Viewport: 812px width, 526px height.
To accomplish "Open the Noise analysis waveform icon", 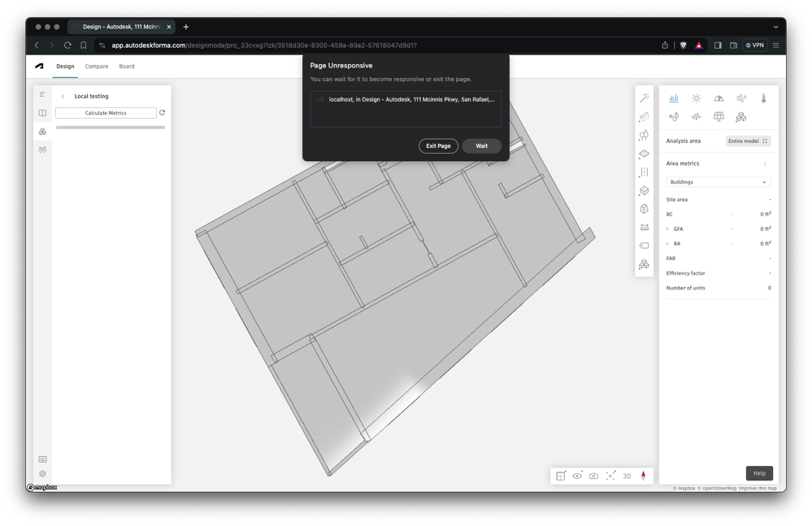I will 696,117.
